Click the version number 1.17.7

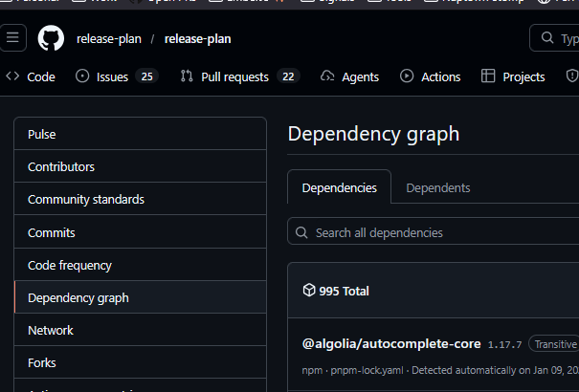(504, 345)
